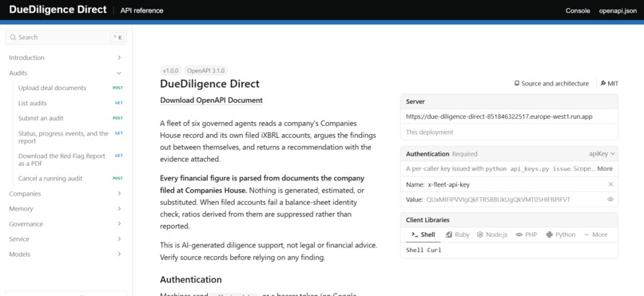Collapse the Audits sidebar section
Screen dimensions: 644x296
[119, 73]
